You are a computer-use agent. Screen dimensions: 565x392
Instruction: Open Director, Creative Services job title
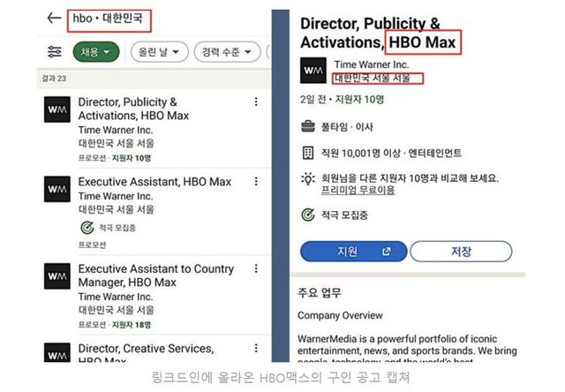146,349
